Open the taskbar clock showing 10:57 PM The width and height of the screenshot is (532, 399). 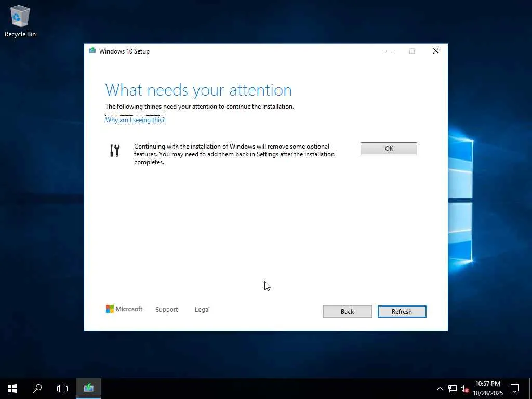pos(488,389)
